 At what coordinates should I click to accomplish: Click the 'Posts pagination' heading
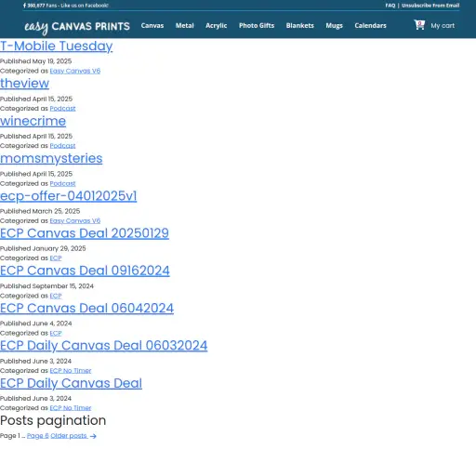coord(53,421)
